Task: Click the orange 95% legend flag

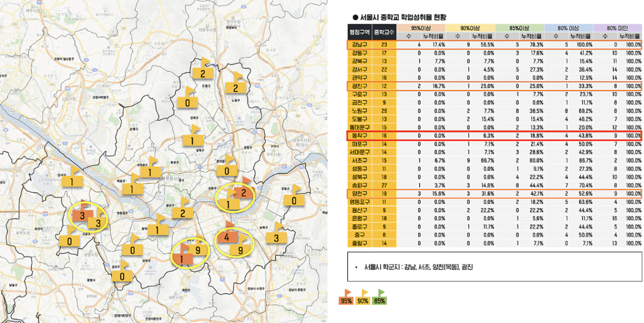Action: [346, 298]
